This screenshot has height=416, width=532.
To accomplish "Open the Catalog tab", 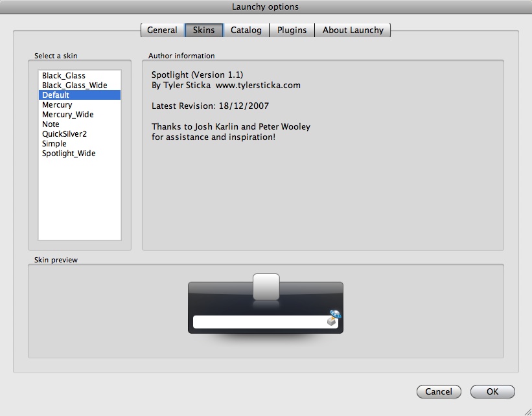I will tap(246, 30).
